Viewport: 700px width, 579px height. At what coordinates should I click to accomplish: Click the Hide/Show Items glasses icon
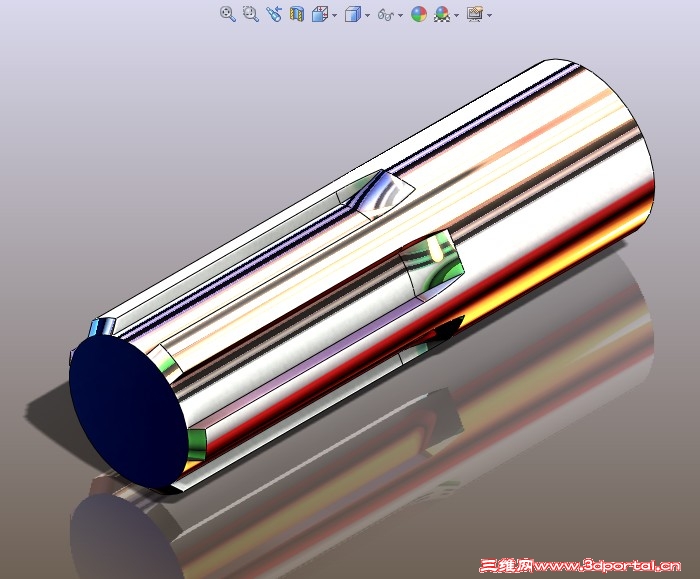tap(385, 15)
